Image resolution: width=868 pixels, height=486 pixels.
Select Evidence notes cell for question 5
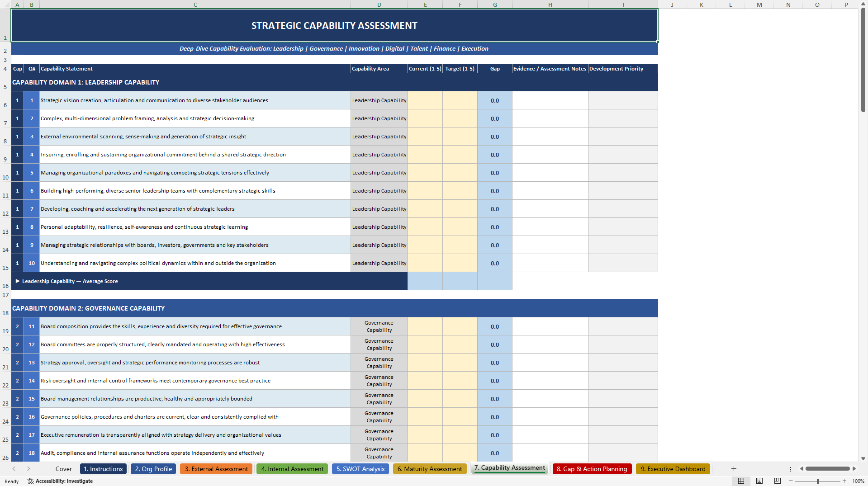[x=550, y=173]
